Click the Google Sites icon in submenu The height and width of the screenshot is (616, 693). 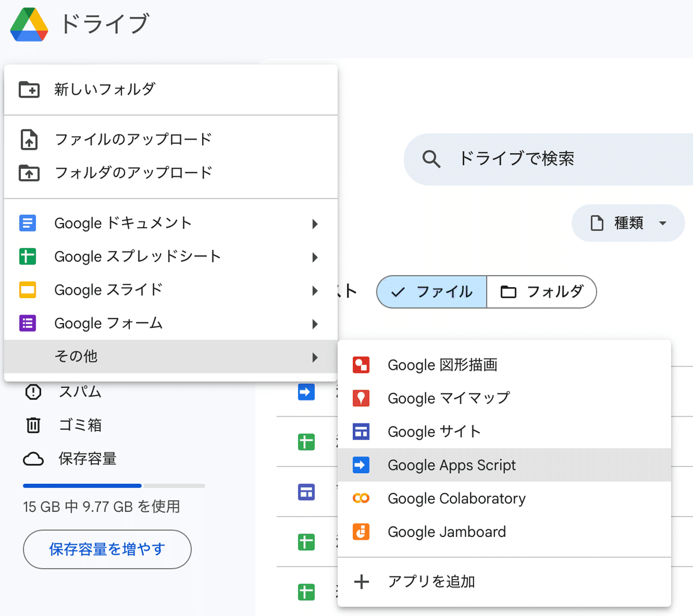click(x=361, y=432)
